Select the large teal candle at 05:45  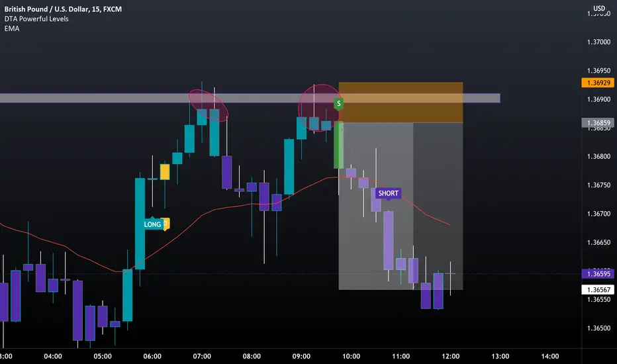(140, 224)
